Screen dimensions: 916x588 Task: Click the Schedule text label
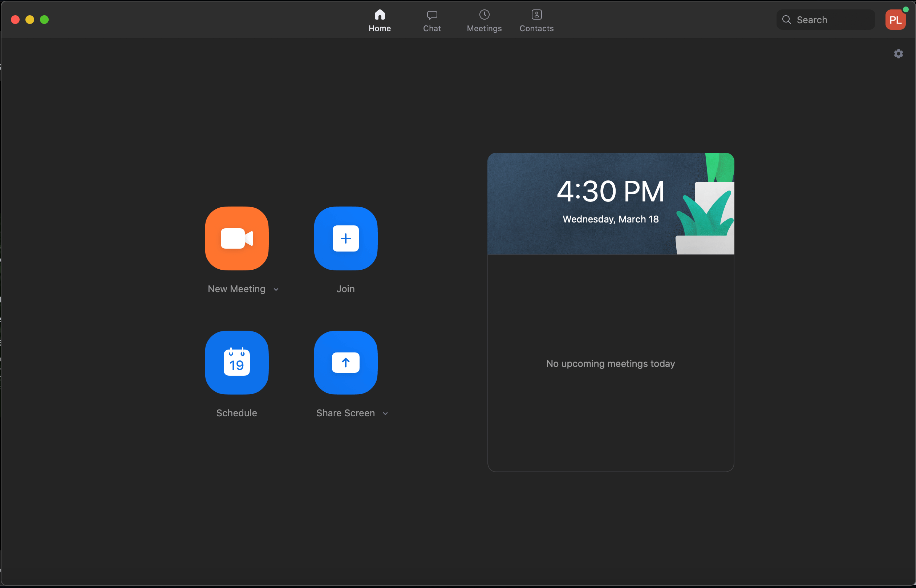tap(236, 413)
